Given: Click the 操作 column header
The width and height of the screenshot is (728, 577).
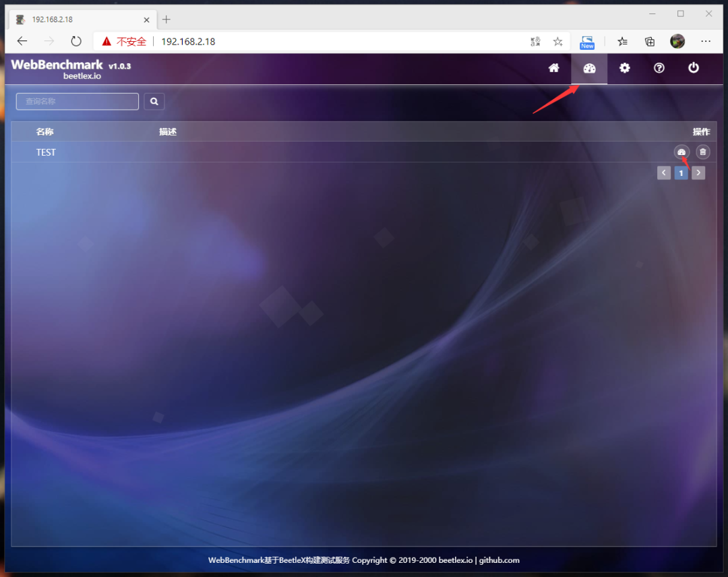Looking at the screenshot, I should coord(701,132).
